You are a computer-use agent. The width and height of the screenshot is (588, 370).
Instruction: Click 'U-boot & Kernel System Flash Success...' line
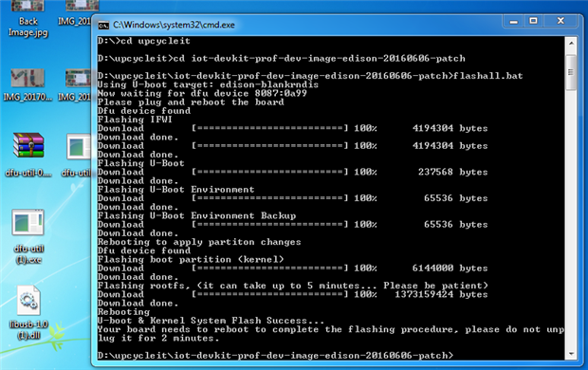tap(211, 321)
